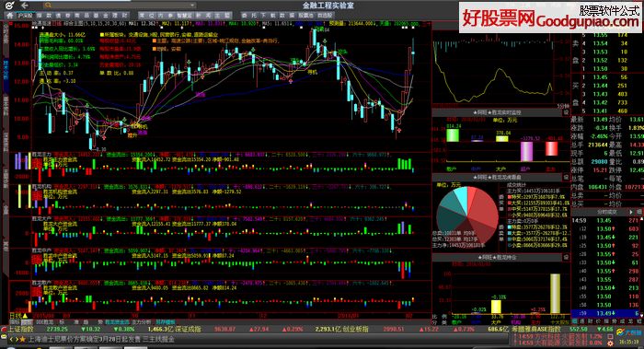The height and width of the screenshot is (349, 644).
Task: Click the home icon in the toolbar
Action: 10,16
